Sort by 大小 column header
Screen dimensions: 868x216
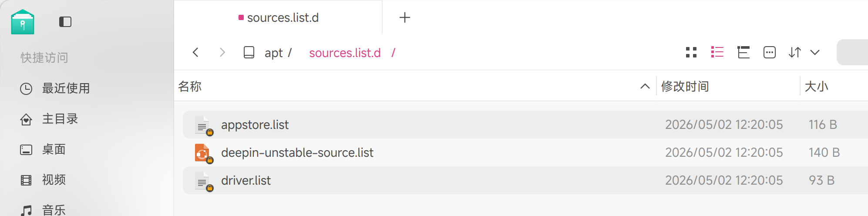coord(816,86)
